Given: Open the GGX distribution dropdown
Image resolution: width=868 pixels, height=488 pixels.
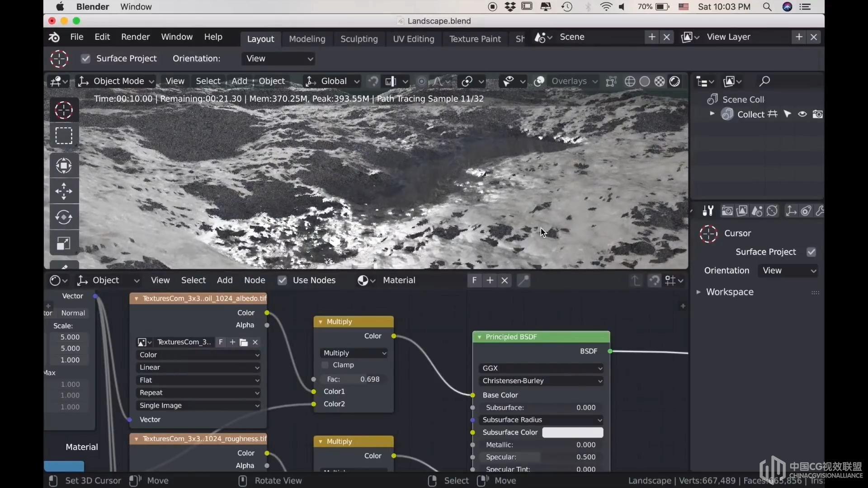Looking at the screenshot, I should pyautogui.click(x=541, y=368).
